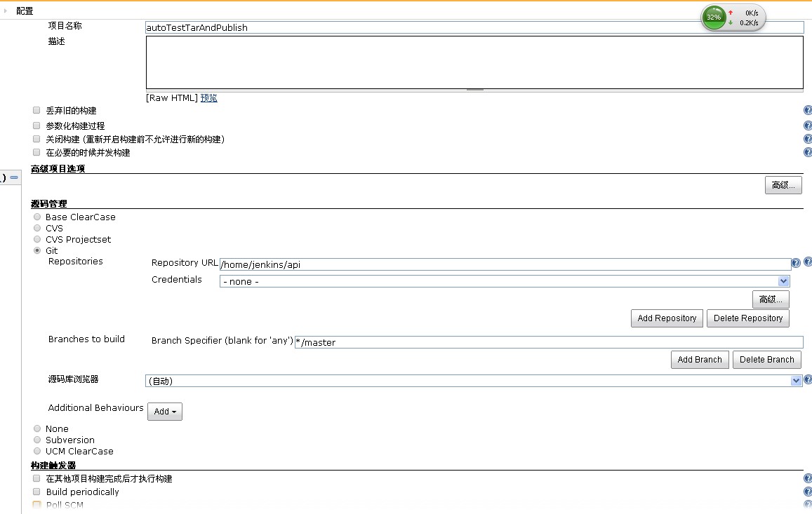The height and width of the screenshot is (514, 812).
Task: Open help icon beside Repository URL field
Action: [796, 263]
